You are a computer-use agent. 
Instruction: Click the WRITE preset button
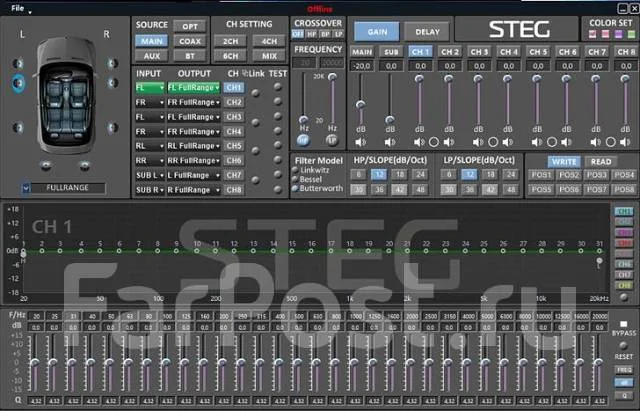coord(564,162)
